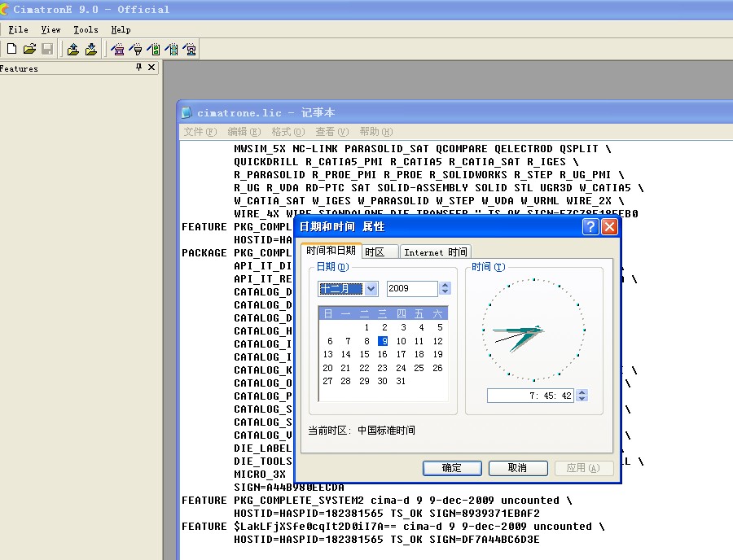Decrease time with the down spinner
The image size is (733, 560).
[582, 399]
